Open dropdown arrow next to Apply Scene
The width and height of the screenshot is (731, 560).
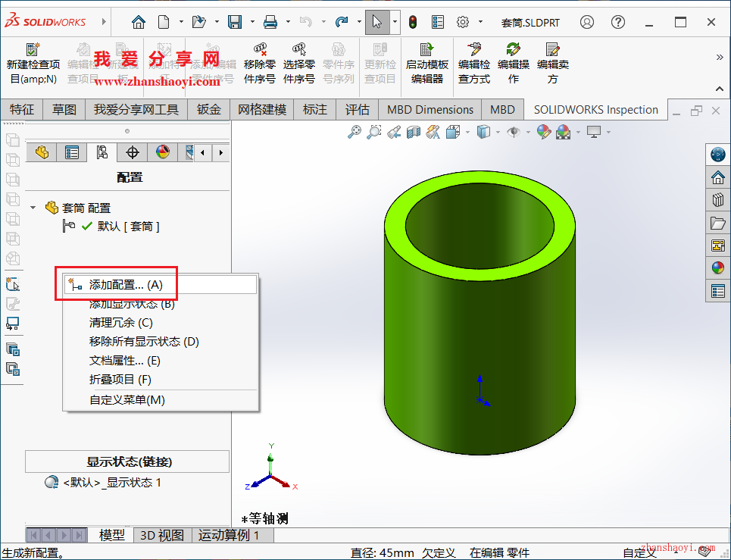click(578, 133)
